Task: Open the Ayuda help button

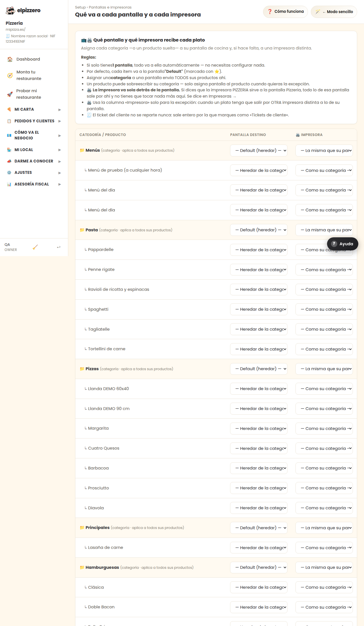Action: point(342,244)
